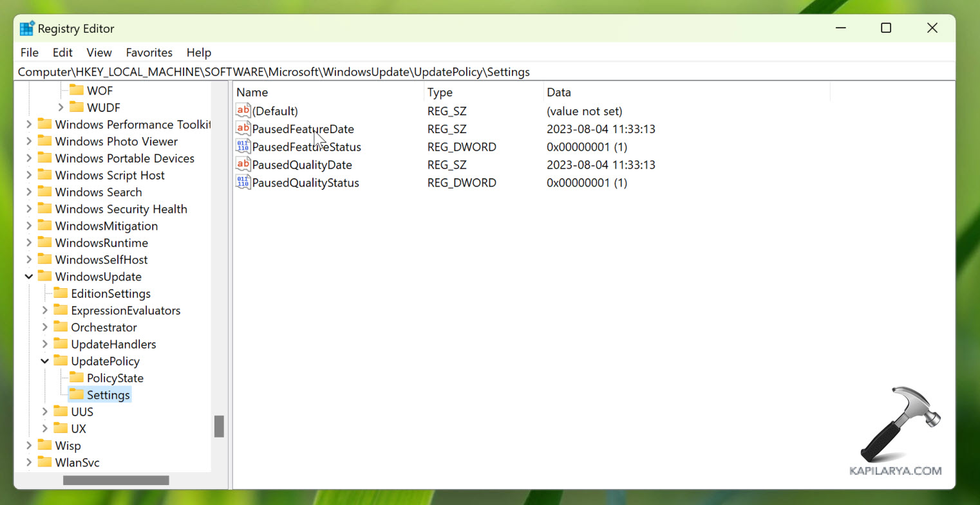Expand the Windows Search key
The width and height of the screenshot is (980, 505).
click(29, 192)
